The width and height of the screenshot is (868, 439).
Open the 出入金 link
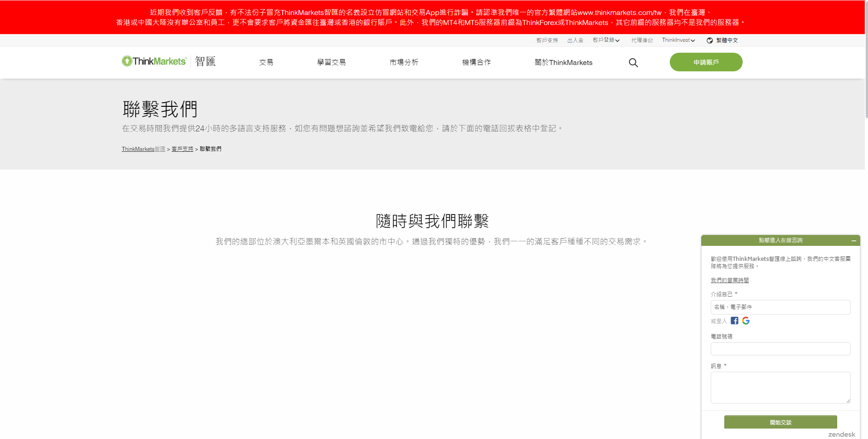pos(575,40)
